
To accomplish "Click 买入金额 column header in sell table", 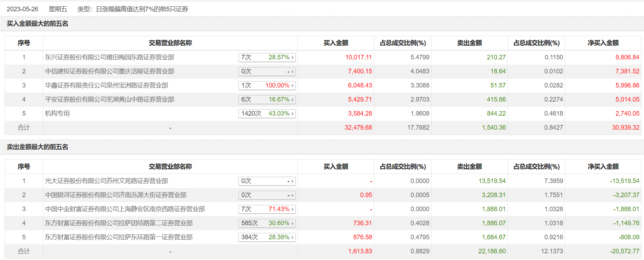I will point(336,167).
